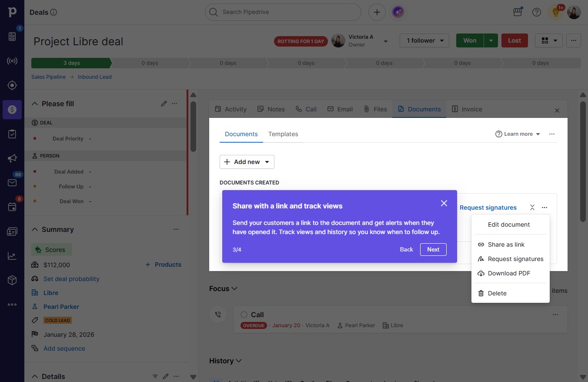
Task: Select the 3 days pipeline stage
Action: 71,63
